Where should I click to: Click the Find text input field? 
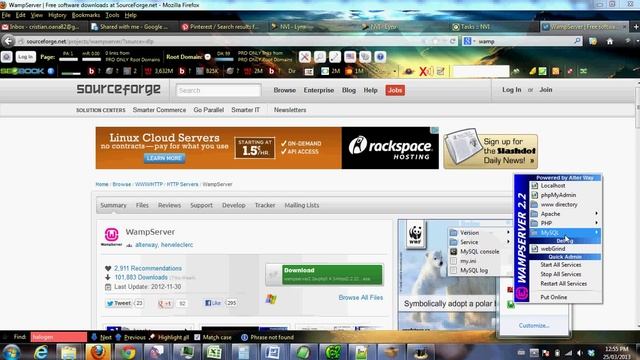tap(58, 337)
